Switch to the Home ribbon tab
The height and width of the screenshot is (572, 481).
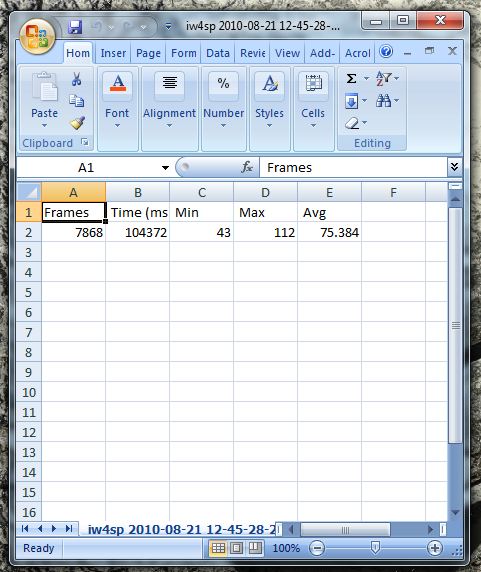pyautogui.click(x=78, y=53)
